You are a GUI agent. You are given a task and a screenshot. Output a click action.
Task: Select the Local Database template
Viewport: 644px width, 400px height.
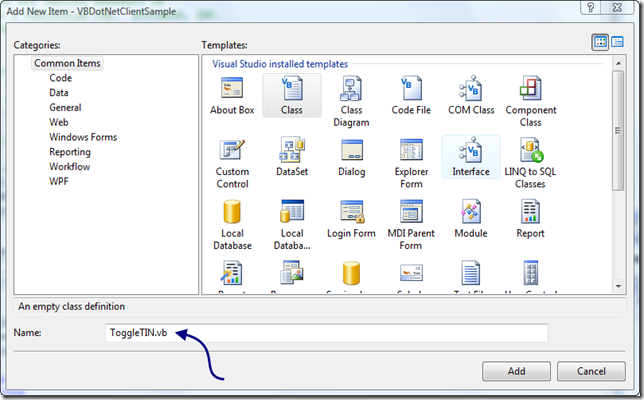pos(232,225)
